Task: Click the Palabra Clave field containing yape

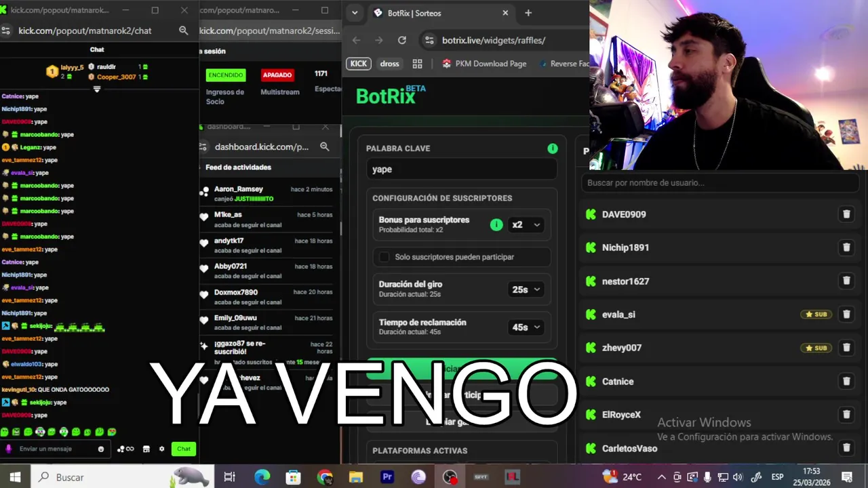Action: point(462,169)
